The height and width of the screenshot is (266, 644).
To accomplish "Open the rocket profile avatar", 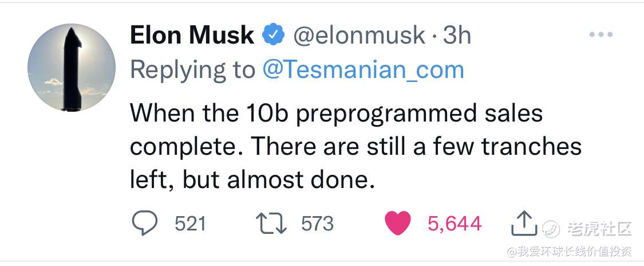I will pyautogui.click(x=72, y=68).
